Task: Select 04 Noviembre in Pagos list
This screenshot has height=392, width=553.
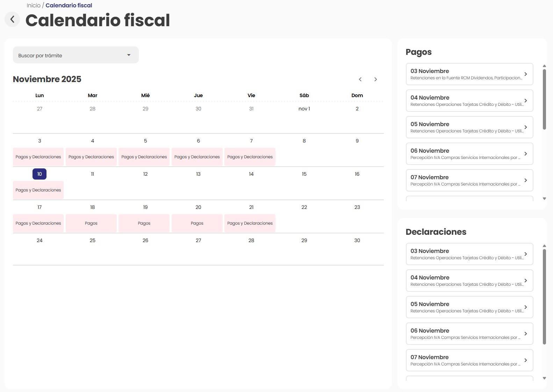Action: pos(465,101)
